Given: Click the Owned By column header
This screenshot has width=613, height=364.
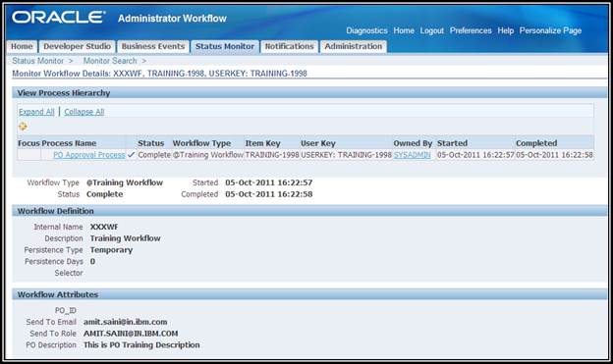Looking at the screenshot, I should [x=413, y=143].
